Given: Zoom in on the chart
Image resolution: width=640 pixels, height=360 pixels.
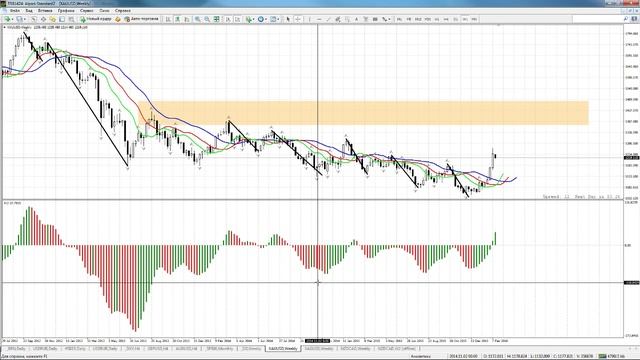Looking at the screenshot, I should (198, 19).
